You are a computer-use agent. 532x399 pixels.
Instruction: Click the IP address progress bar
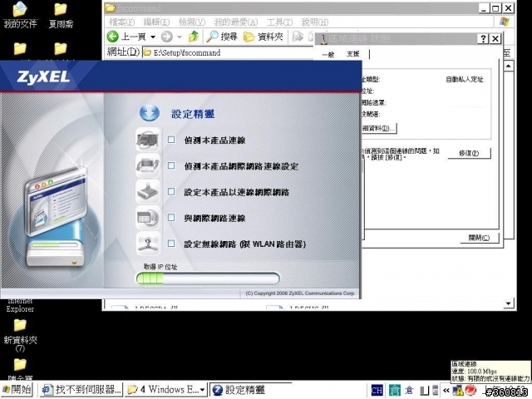point(208,278)
